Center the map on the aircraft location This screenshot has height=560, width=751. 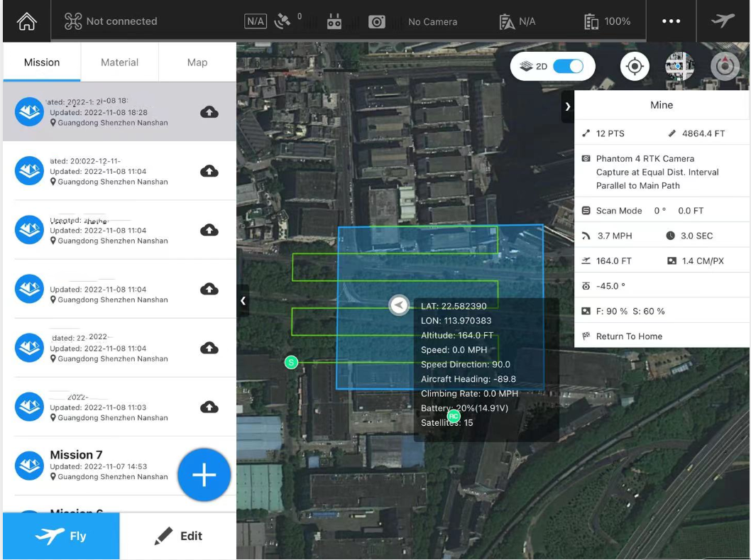(x=635, y=66)
